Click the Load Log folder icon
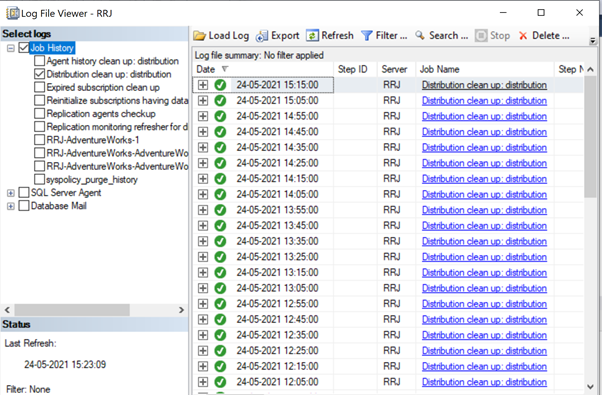Screen dimensions: 602x395 click(199, 36)
